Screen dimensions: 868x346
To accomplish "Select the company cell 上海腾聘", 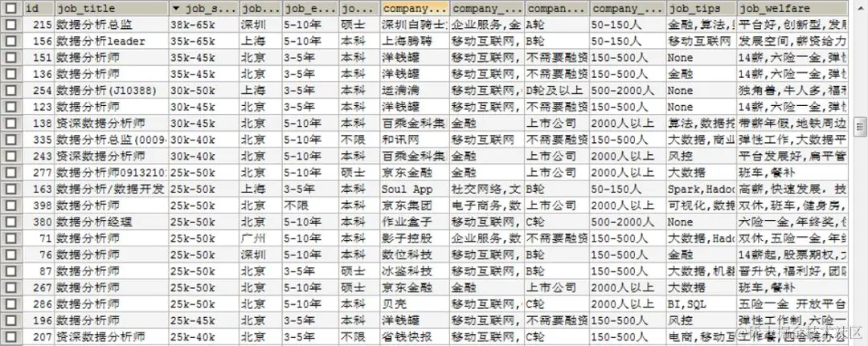I will pyautogui.click(x=416, y=42).
